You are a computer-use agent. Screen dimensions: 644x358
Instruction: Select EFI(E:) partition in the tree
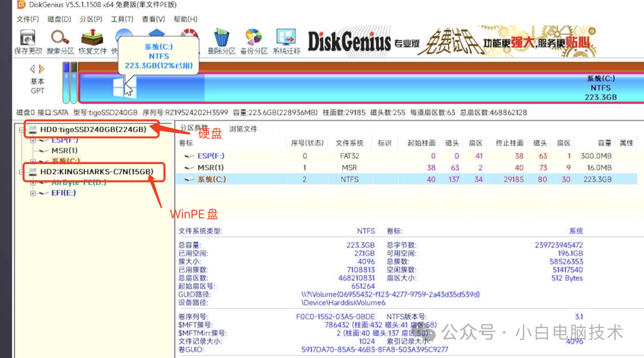pyautogui.click(x=64, y=193)
